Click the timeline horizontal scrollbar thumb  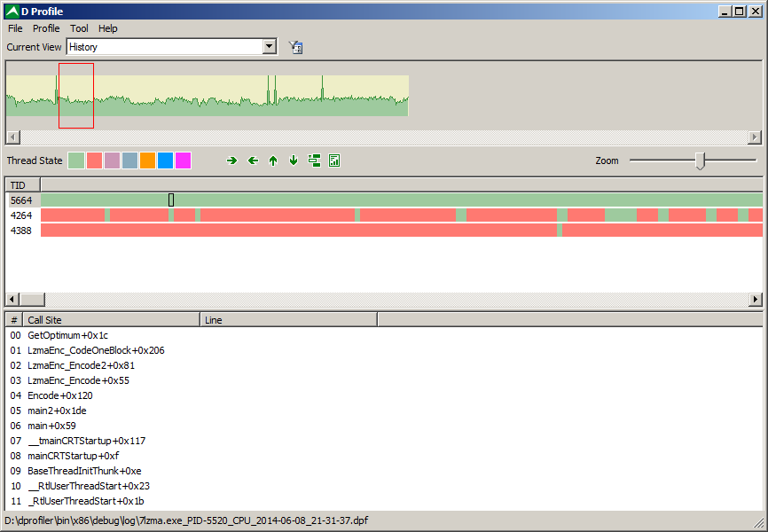click(x=32, y=300)
